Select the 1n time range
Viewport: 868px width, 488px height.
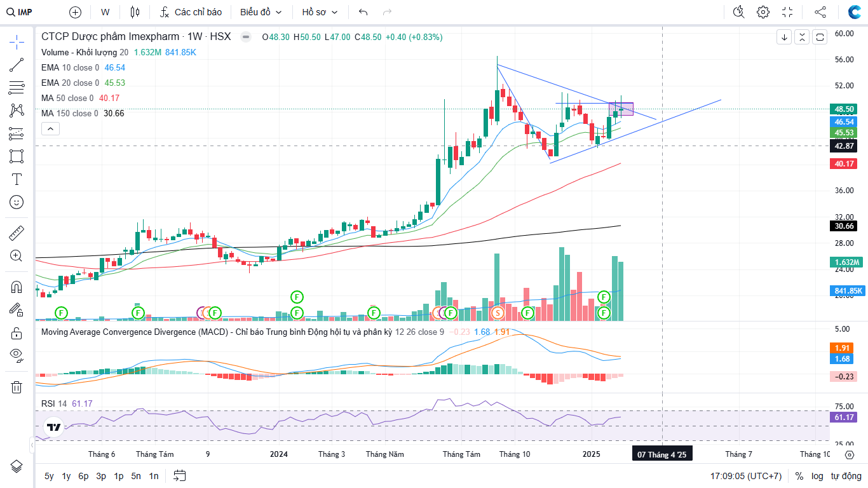tap(154, 476)
